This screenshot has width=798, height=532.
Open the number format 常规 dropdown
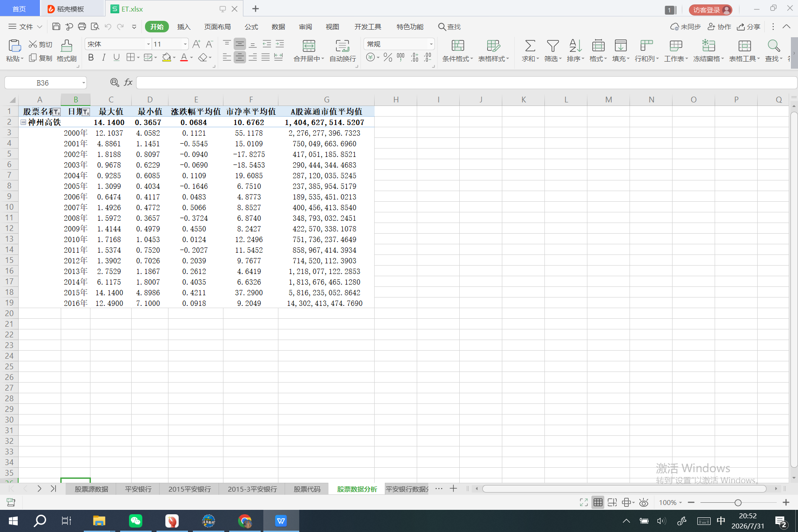(x=431, y=44)
